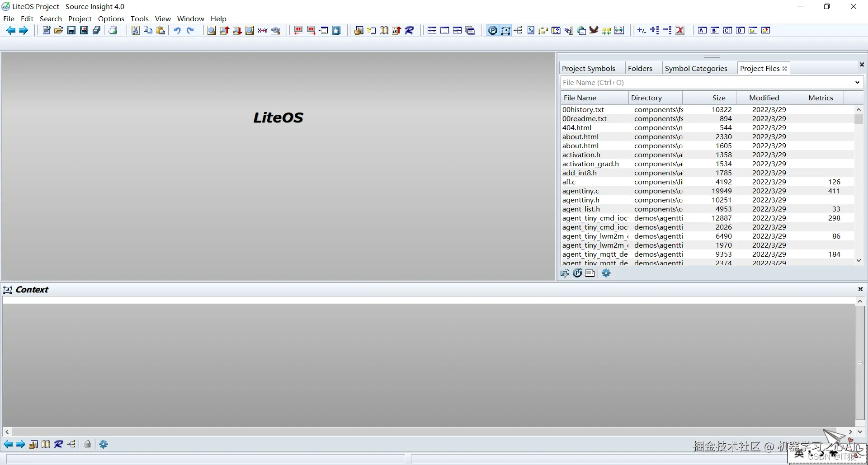Screen dimensions: 868x465
Task: Sort by the Directory column header
Action: [656, 98]
